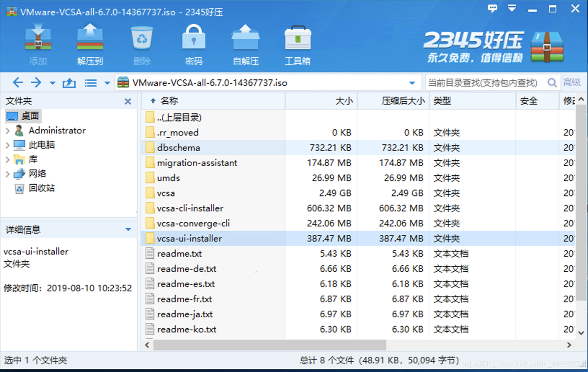The width and height of the screenshot is (588, 372).
Task: Expand the 此电脑 tree node
Action: tap(7, 145)
